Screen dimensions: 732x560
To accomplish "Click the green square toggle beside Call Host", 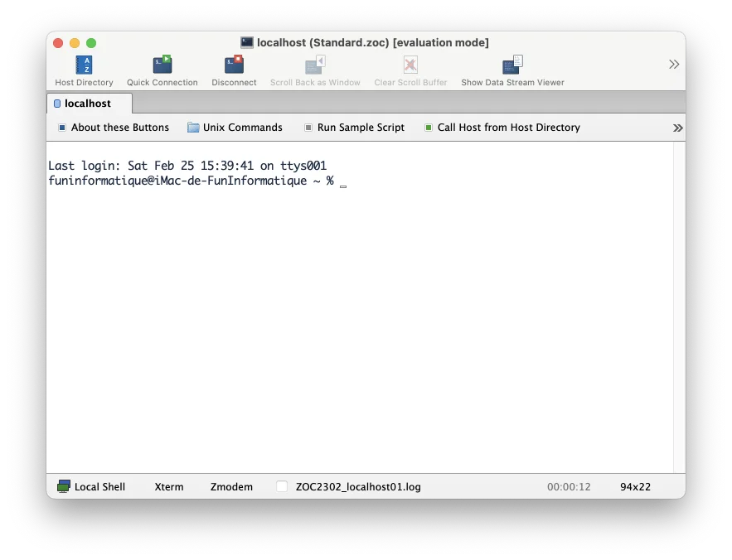I will tap(429, 128).
